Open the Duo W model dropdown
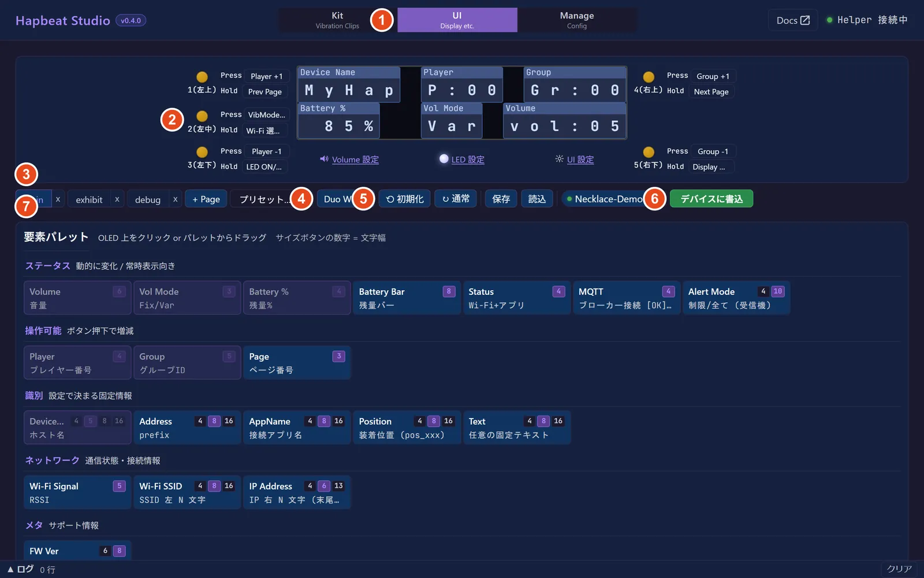 345,199
